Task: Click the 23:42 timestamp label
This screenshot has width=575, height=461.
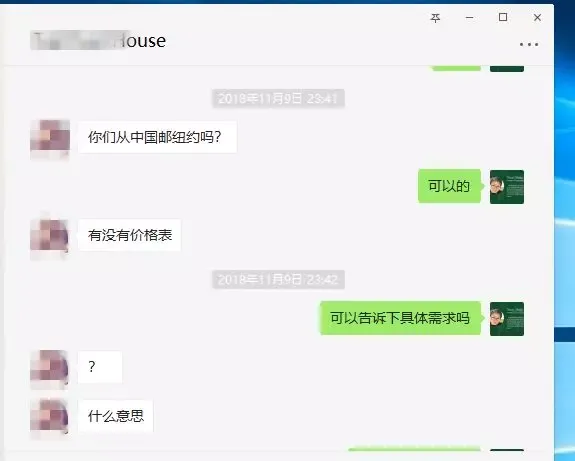Action: (x=278, y=280)
